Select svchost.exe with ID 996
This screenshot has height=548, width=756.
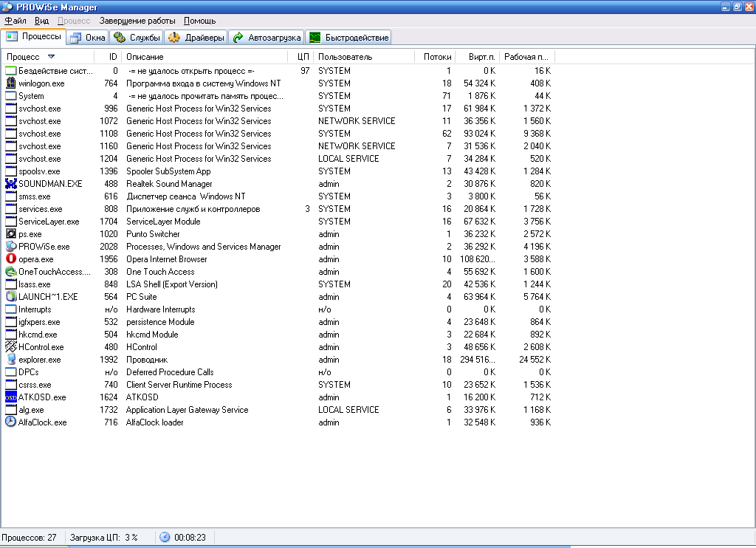click(x=278, y=109)
